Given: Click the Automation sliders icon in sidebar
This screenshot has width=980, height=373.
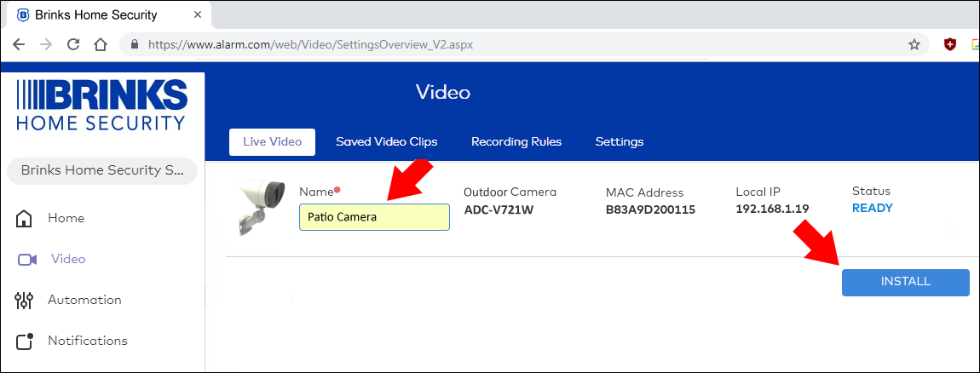Looking at the screenshot, I should (24, 300).
